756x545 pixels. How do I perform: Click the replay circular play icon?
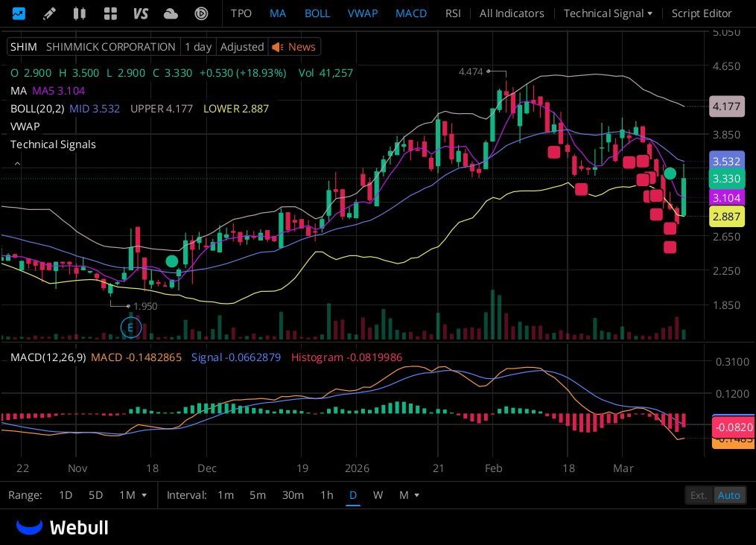201,13
